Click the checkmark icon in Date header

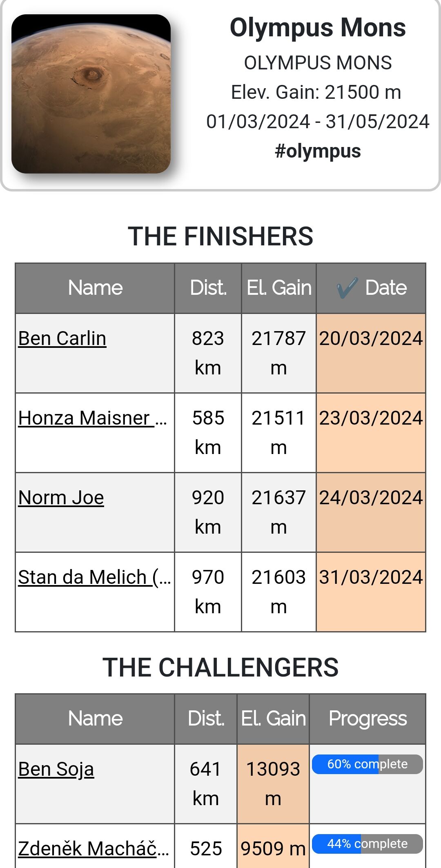(x=347, y=288)
